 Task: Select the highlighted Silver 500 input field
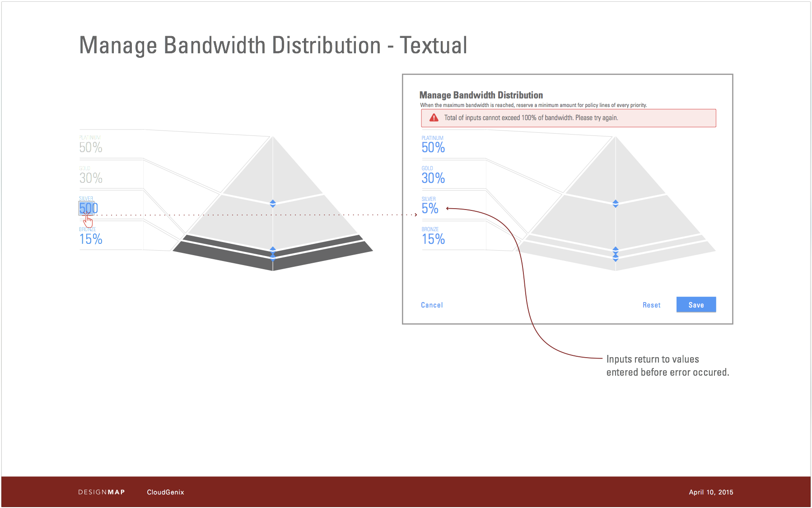tap(88, 208)
